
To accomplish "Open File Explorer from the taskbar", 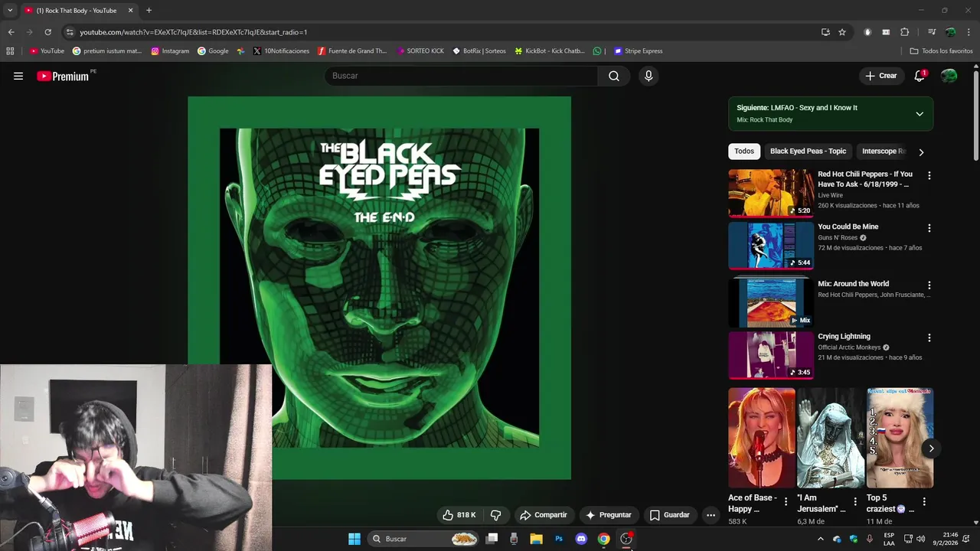I will coord(537,539).
